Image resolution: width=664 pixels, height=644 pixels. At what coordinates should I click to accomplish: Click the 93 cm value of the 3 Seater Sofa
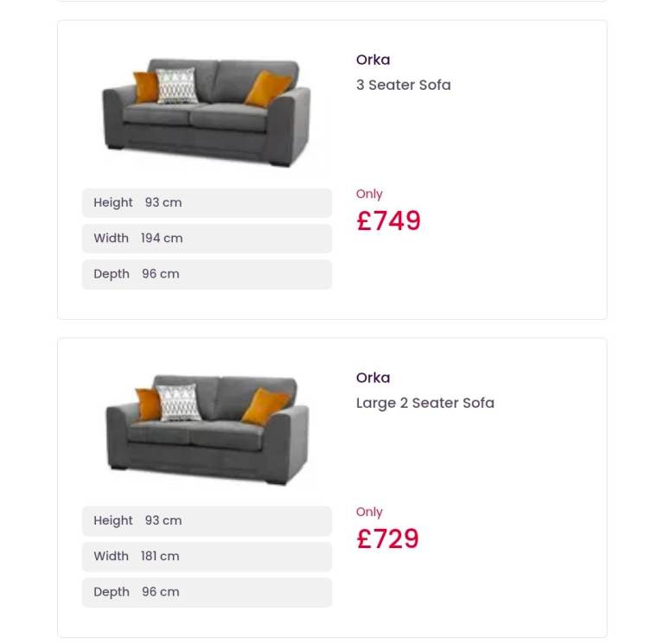(x=163, y=203)
